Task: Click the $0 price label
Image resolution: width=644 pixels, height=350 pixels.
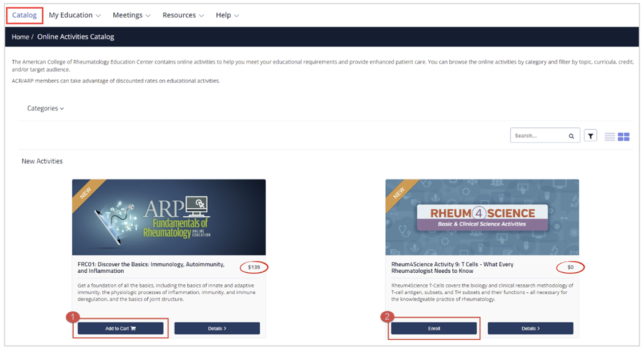Action: pyautogui.click(x=571, y=267)
